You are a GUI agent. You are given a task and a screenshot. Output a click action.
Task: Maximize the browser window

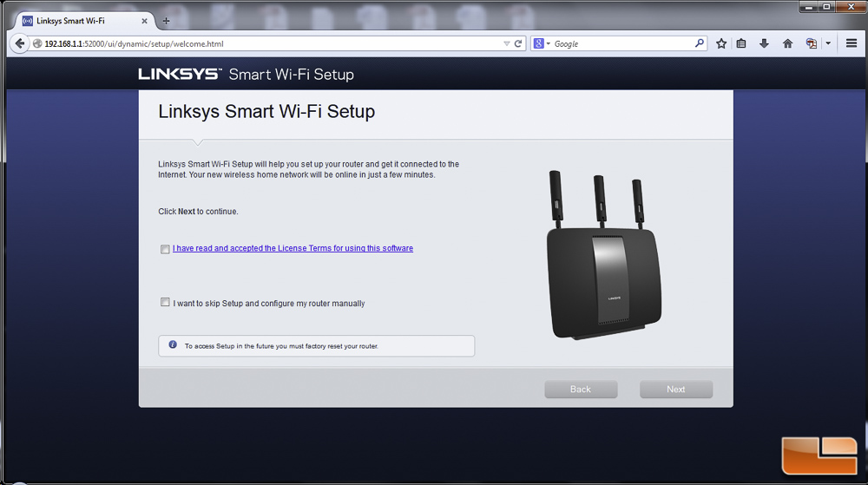(x=826, y=7)
